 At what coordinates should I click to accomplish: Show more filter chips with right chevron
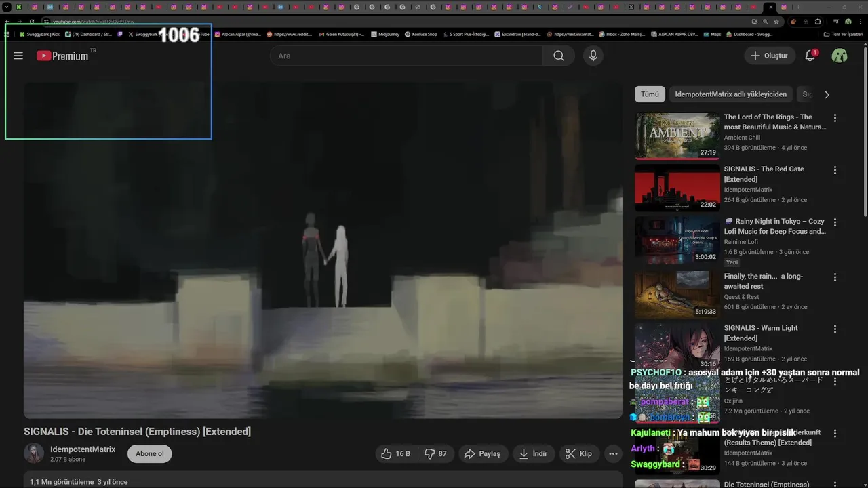(x=827, y=95)
